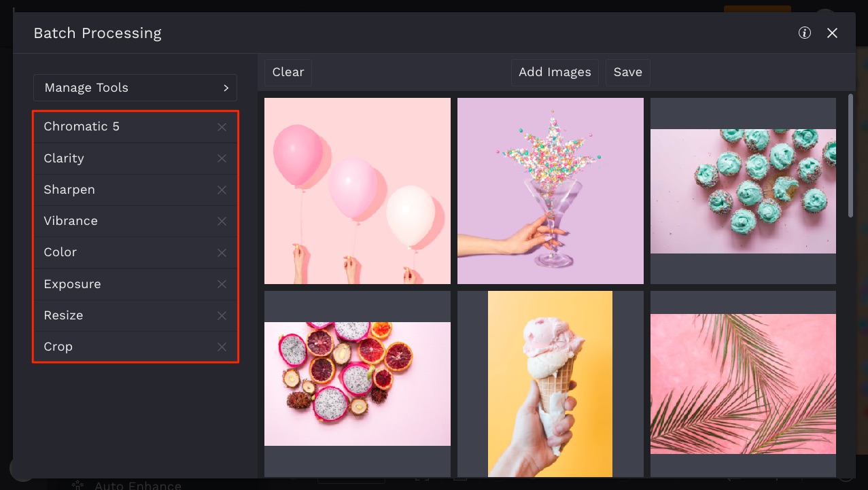The image size is (868, 490).
Task: Remove Chromatic 5 tool with its X
Action: [222, 127]
